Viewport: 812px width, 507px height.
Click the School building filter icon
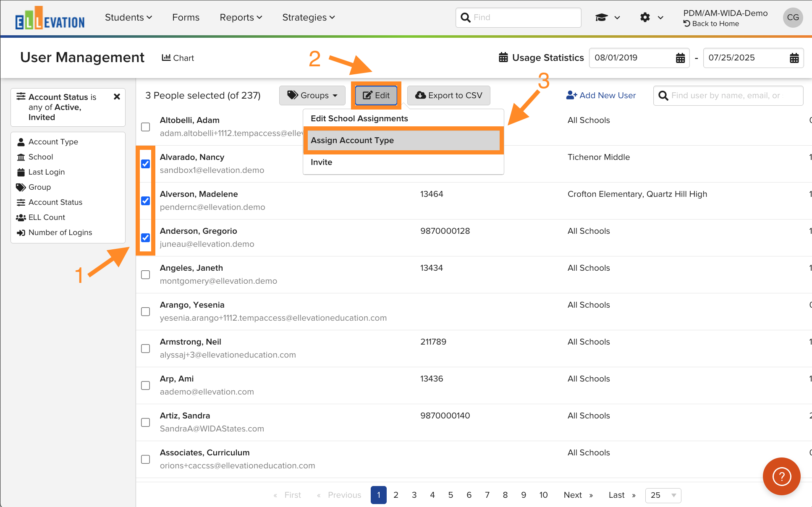[21, 157]
